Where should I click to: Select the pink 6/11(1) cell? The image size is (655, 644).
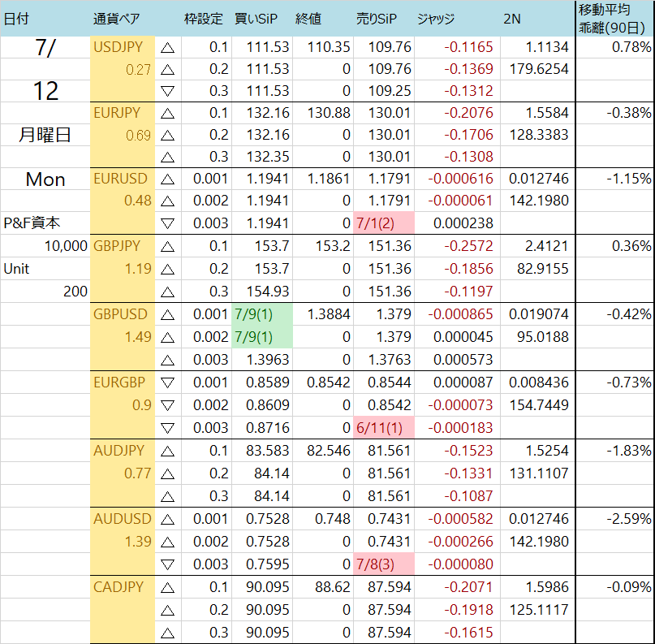click(x=384, y=427)
